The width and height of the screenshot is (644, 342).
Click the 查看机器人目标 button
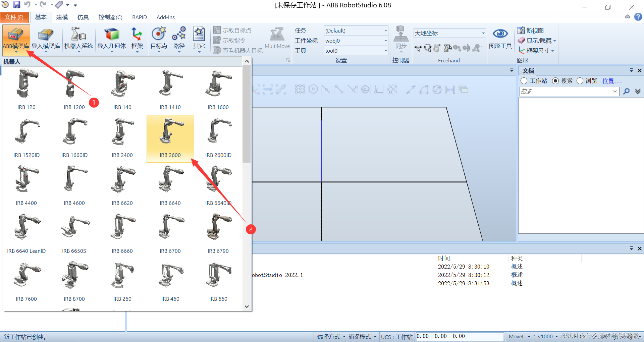coord(238,51)
